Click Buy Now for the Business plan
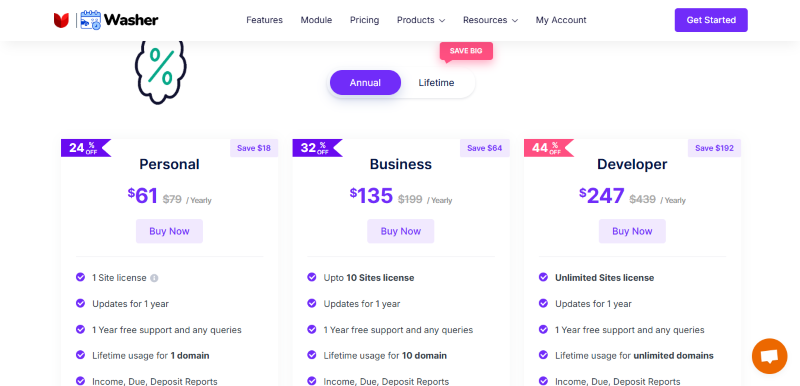The height and width of the screenshot is (386, 800). (x=401, y=231)
